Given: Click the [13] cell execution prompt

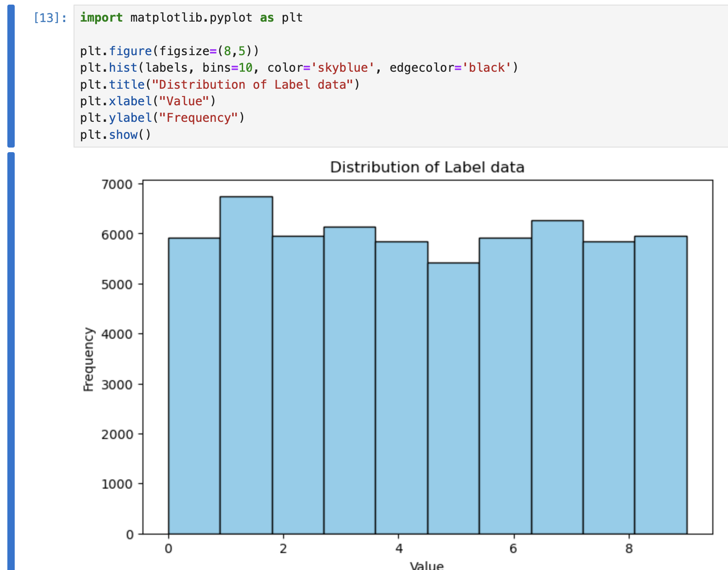Looking at the screenshot, I should (x=50, y=18).
